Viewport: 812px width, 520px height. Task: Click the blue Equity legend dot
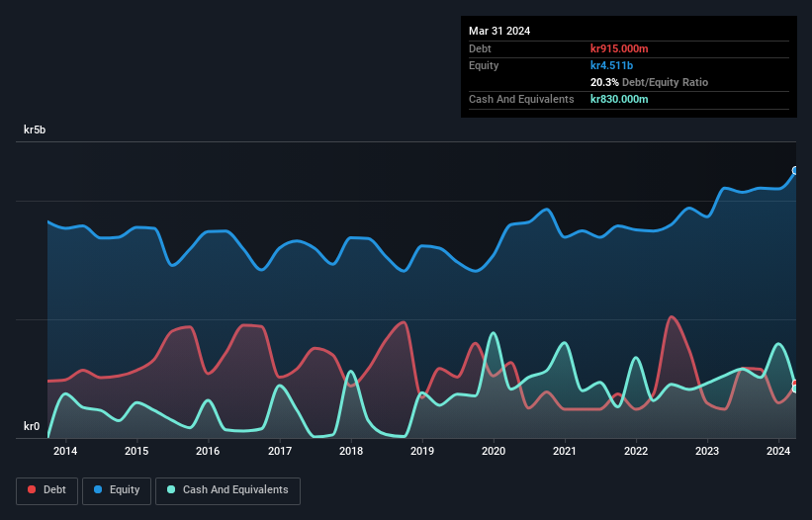[98, 489]
